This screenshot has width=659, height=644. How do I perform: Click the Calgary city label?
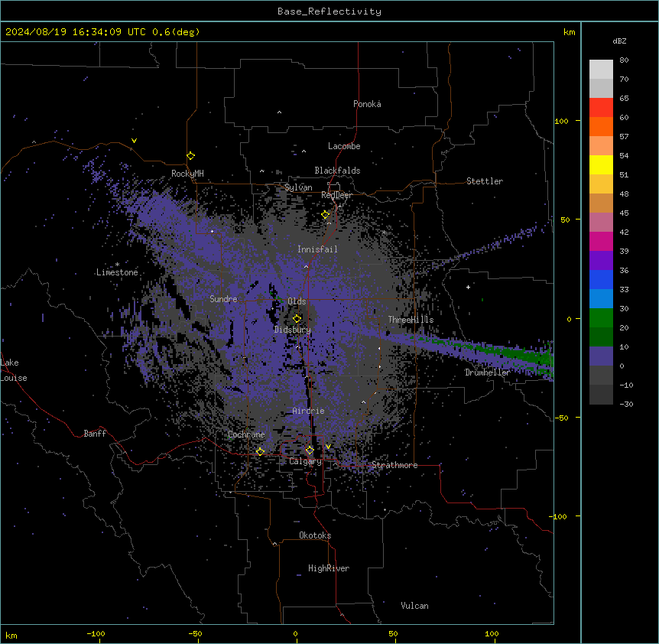[305, 461]
